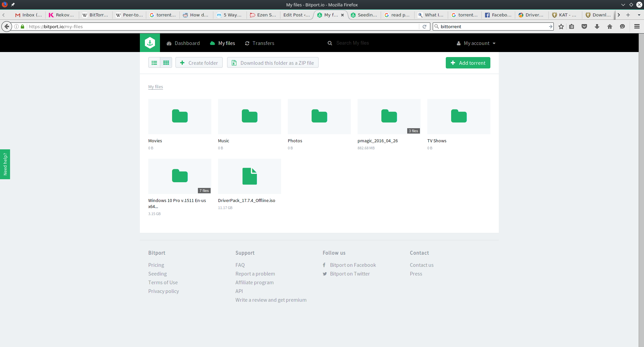Click the Firefox icon in title bar
This screenshot has width=644, height=347.
4,4
